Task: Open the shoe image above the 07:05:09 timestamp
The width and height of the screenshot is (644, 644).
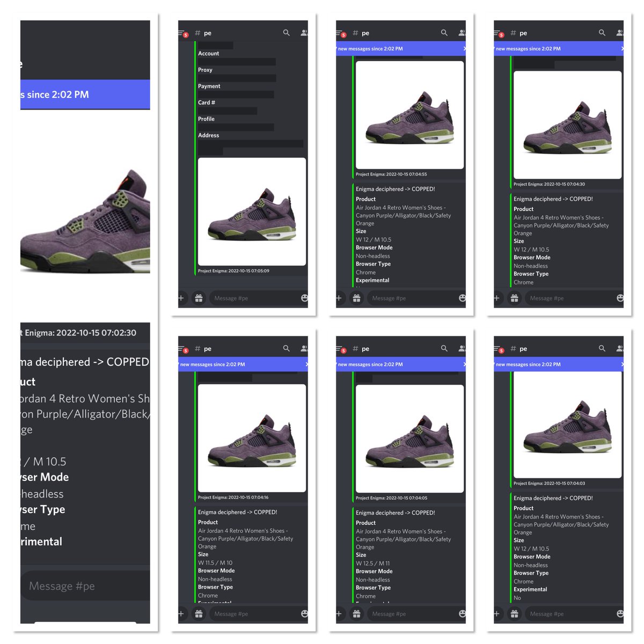Action: coord(252,211)
